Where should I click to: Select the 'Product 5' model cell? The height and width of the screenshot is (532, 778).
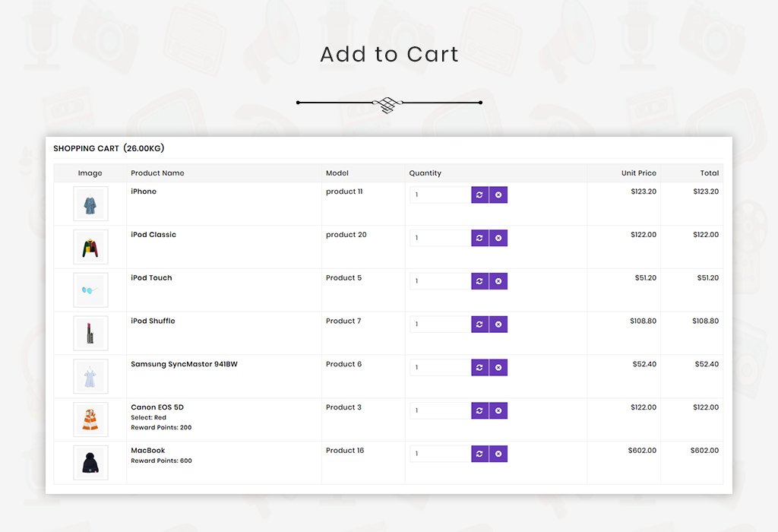click(344, 278)
